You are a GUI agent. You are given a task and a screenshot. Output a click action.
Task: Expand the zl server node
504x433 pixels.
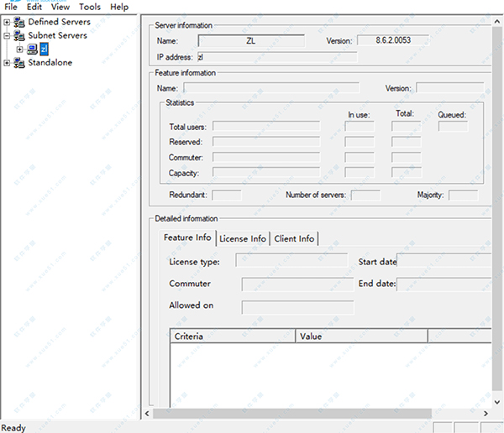click(x=20, y=50)
